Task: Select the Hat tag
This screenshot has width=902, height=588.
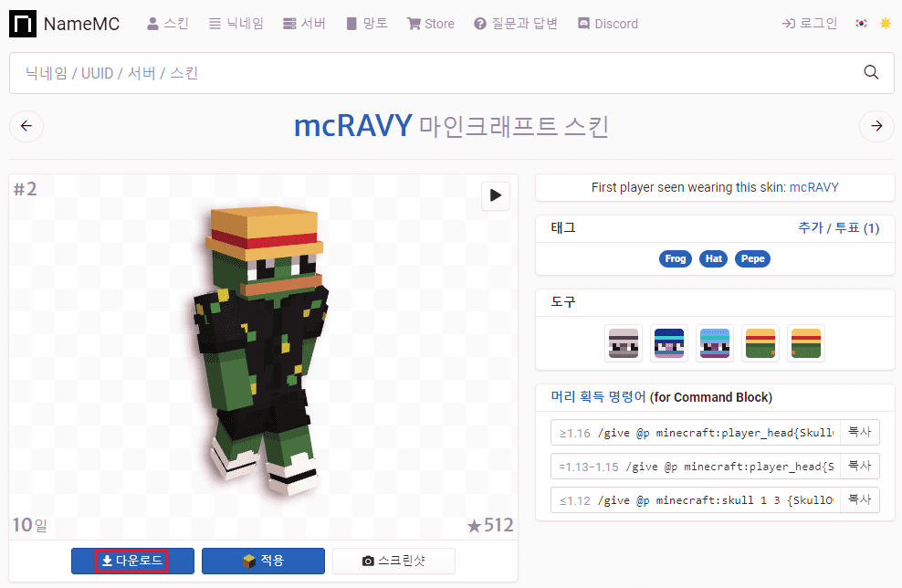Action: [713, 259]
